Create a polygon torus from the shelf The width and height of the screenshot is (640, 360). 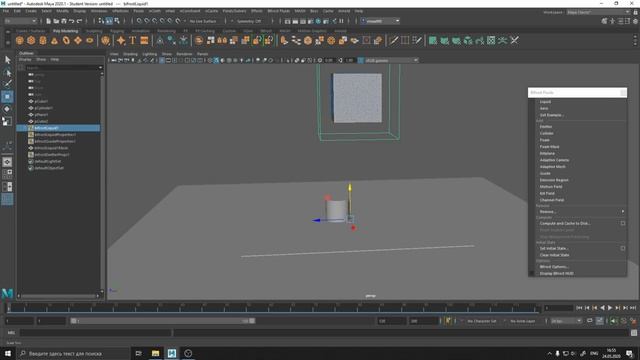(66, 40)
